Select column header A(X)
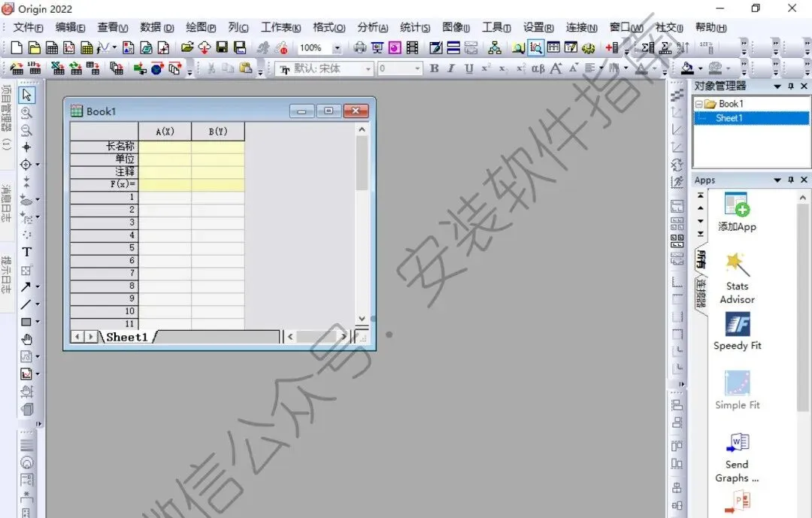 165,132
